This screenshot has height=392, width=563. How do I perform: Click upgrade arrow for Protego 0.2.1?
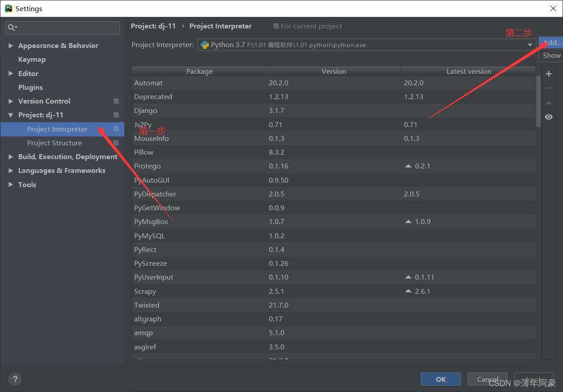[408, 166]
